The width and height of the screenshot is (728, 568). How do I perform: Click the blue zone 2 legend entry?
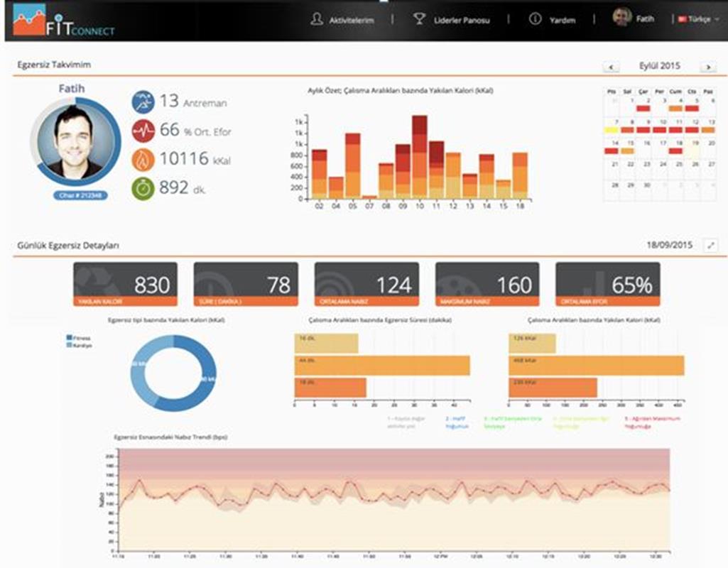pos(457,422)
